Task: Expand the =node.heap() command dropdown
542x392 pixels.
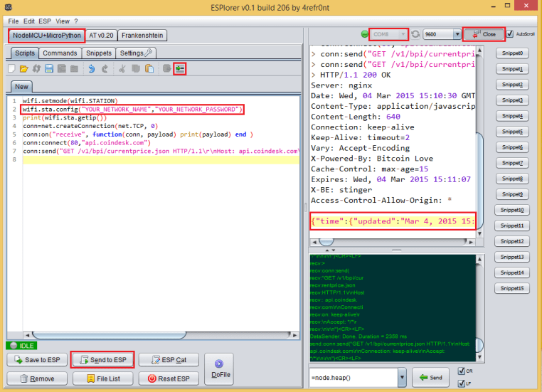Action: click(402, 376)
